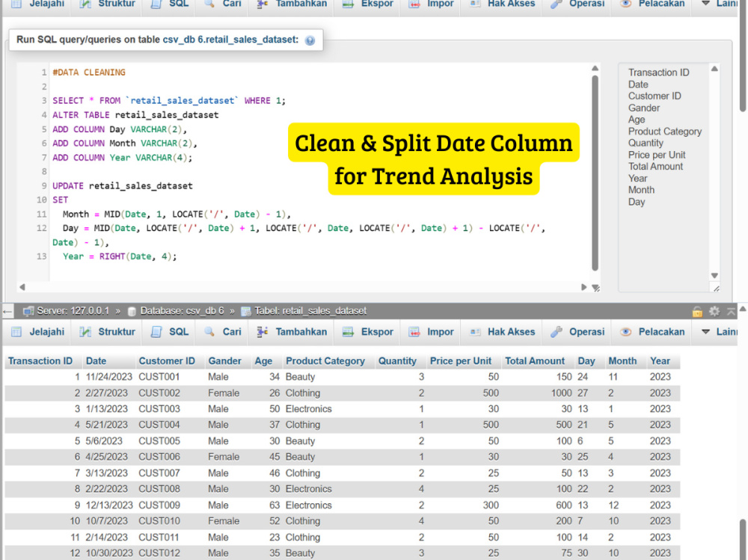Sort by the Transaction ID column header
The height and width of the screenshot is (560, 748).
tap(40, 361)
